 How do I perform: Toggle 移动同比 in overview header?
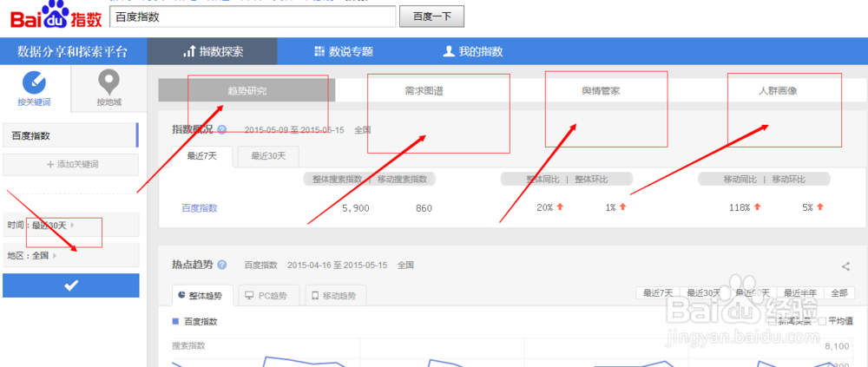click(x=740, y=180)
